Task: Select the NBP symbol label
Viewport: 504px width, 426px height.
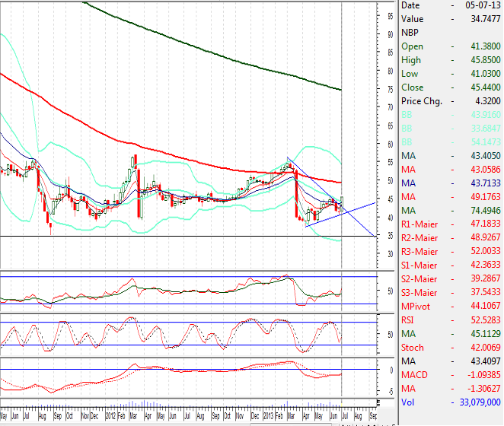Action: pyautogui.click(x=410, y=33)
